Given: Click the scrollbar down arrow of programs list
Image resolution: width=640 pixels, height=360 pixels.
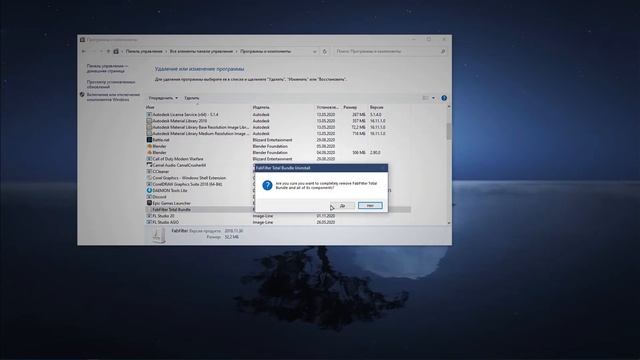Looking at the screenshot, I should 449,223.
